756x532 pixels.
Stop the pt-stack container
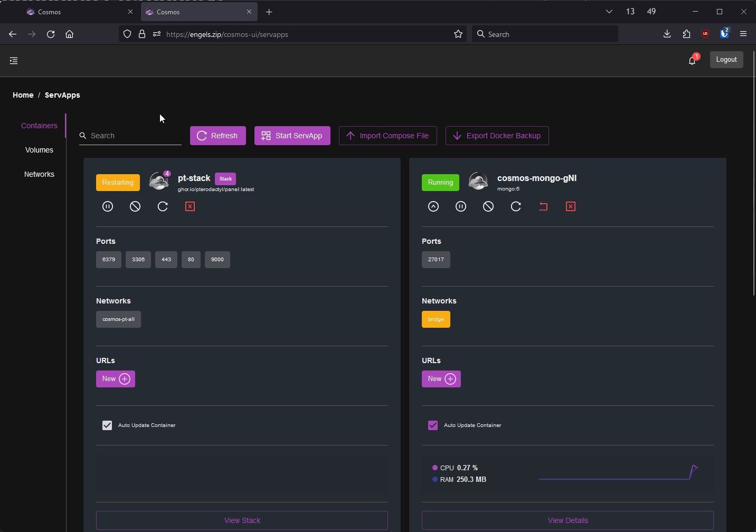pyautogui.click(x=135, y=206)
